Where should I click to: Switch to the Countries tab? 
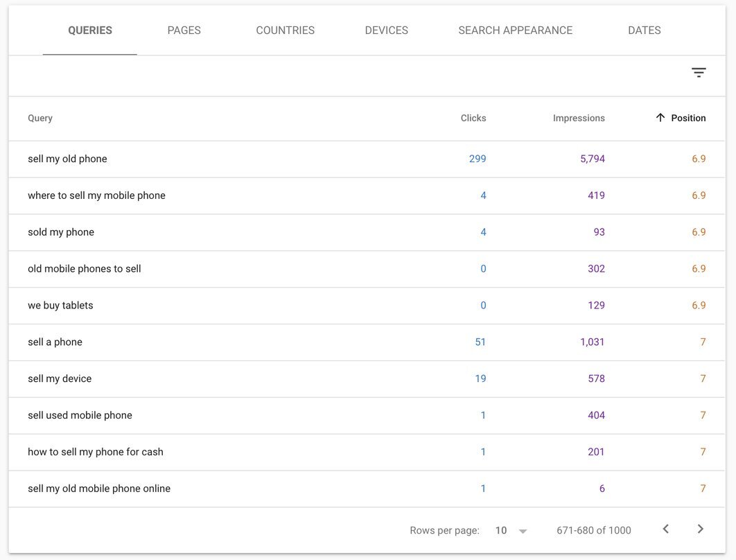pos(285,30)
